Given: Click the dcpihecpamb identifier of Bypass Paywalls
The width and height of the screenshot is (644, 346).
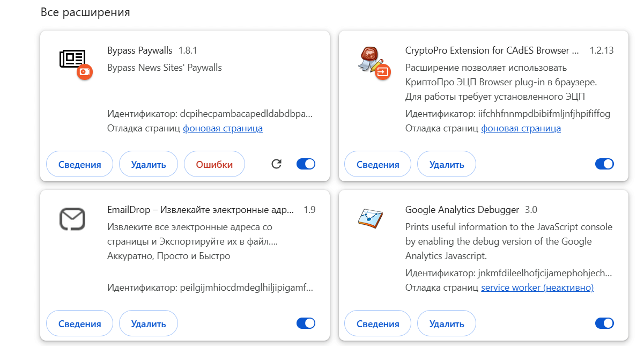Looking at the screenshot, I should (246, 114).
